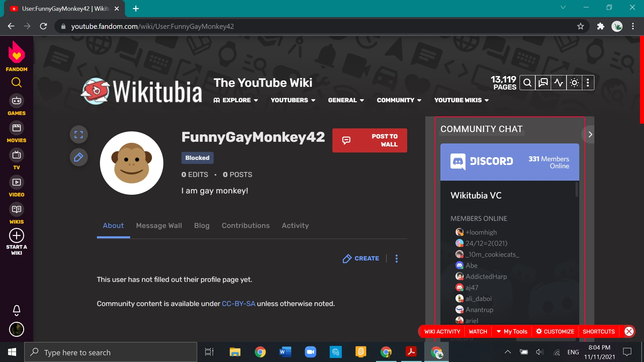644x362 pixels.
Task: Toggle the light/dark theme sun icon
Action: click(574, 83)
